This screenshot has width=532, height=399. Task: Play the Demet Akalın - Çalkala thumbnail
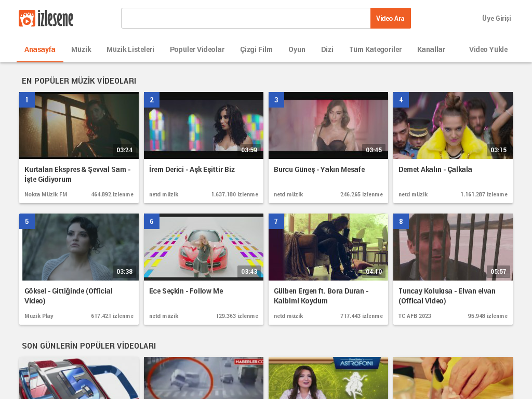click(453, 125)
